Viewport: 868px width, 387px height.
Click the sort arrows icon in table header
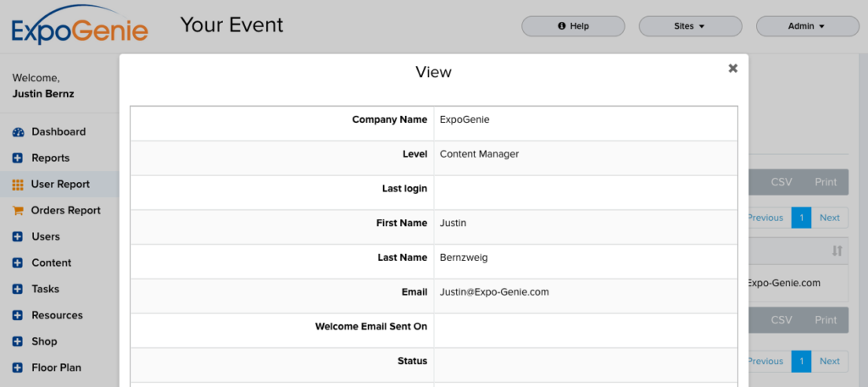pyautogui.click(x=837, y=251)
